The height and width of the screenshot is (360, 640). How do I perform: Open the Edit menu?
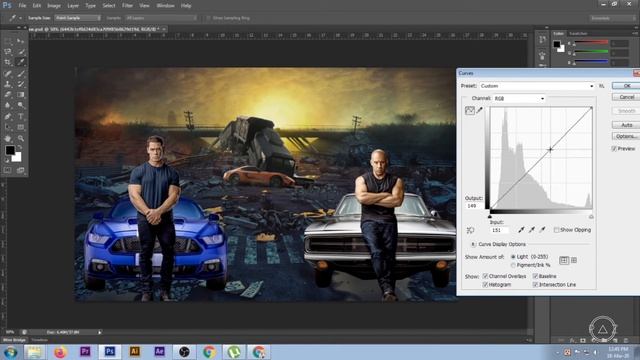pos(37,6)
